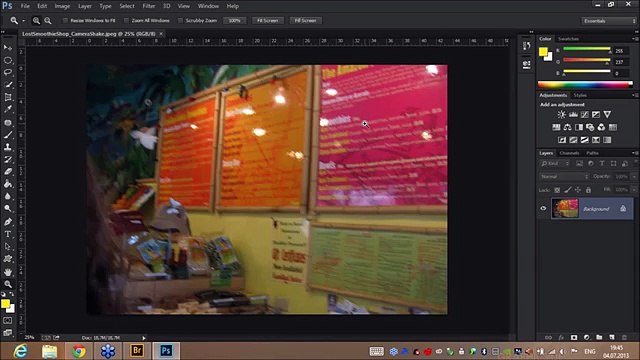Screen dimensions: 640x360
Task: Hide the Background layer eye icon
Action: pyautogui.click(x=543, y=209)
